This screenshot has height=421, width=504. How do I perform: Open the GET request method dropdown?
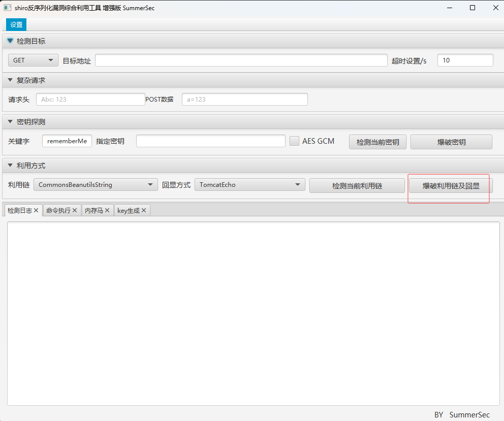33,60
